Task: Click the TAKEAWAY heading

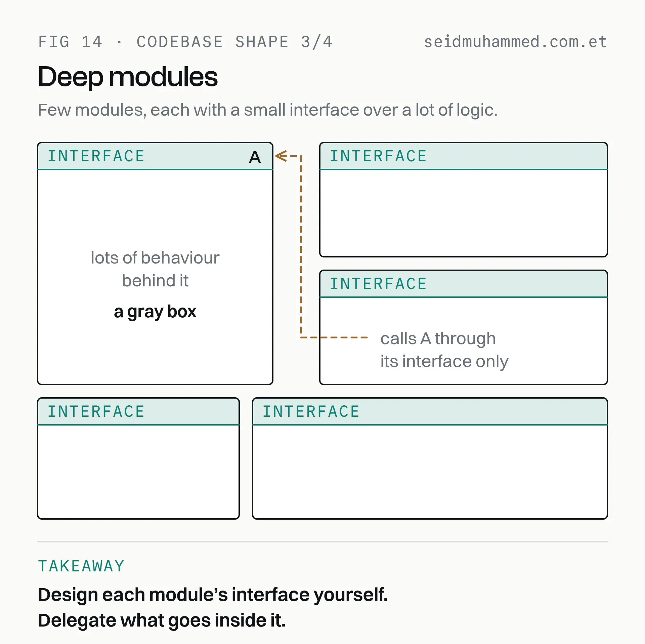Action: [x=81, y=566]
